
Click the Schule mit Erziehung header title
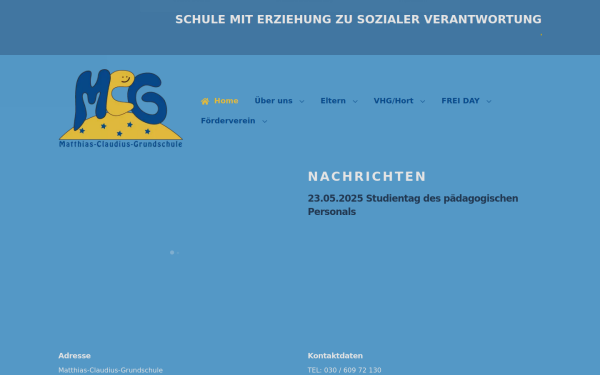point(358,19)
